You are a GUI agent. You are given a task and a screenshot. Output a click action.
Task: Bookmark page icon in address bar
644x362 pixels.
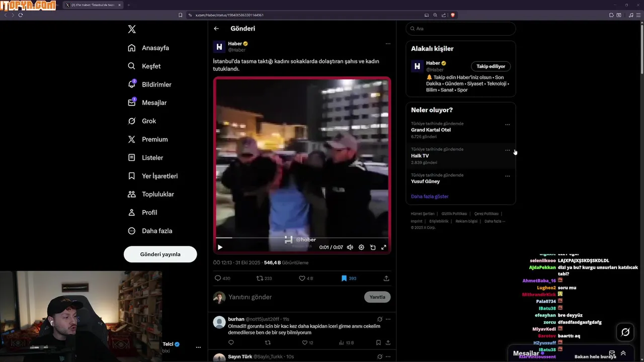(x=181, y=15)
